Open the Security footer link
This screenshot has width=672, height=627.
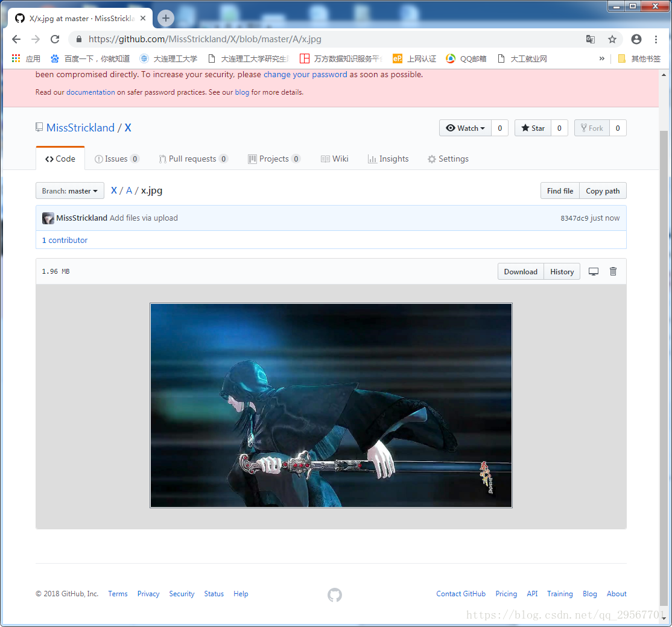coord(182,594)
